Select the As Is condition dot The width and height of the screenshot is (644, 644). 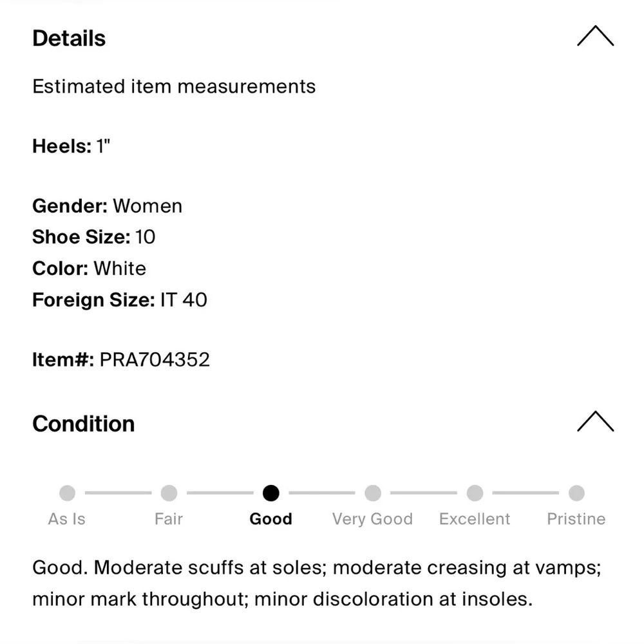click(x=67, y=493)
